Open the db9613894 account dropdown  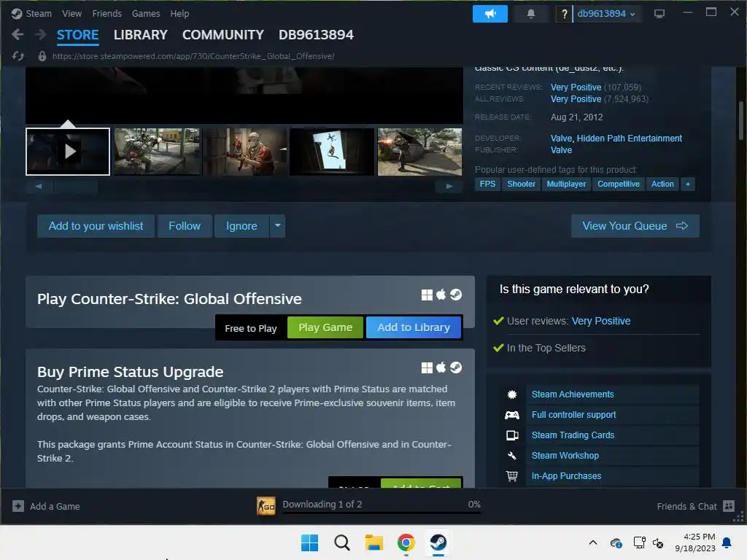(605, 14)
